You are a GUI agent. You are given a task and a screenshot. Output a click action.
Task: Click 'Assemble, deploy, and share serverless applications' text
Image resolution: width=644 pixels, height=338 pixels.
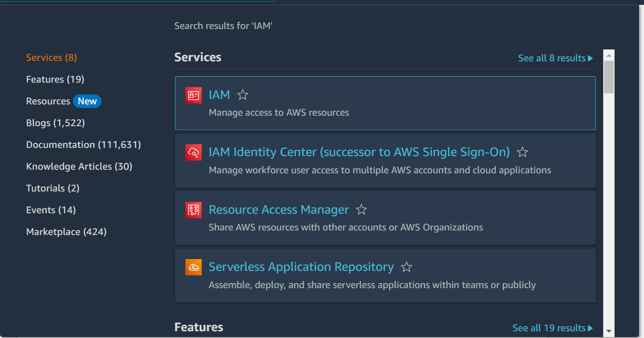372,285
